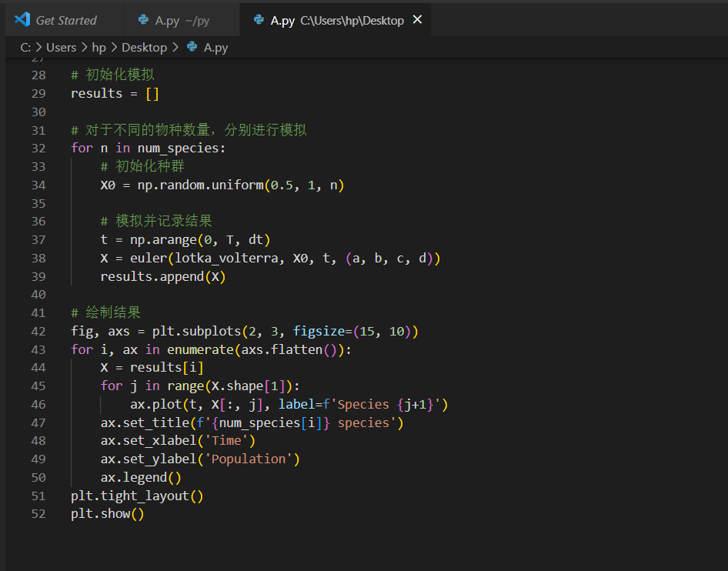Click line number 32 in the gutter
The image size is (728, 571).
38,148
